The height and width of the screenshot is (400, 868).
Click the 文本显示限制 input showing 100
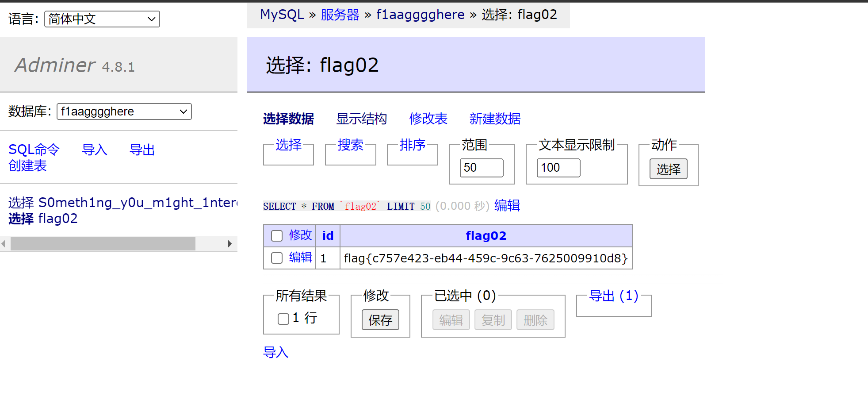558,168
